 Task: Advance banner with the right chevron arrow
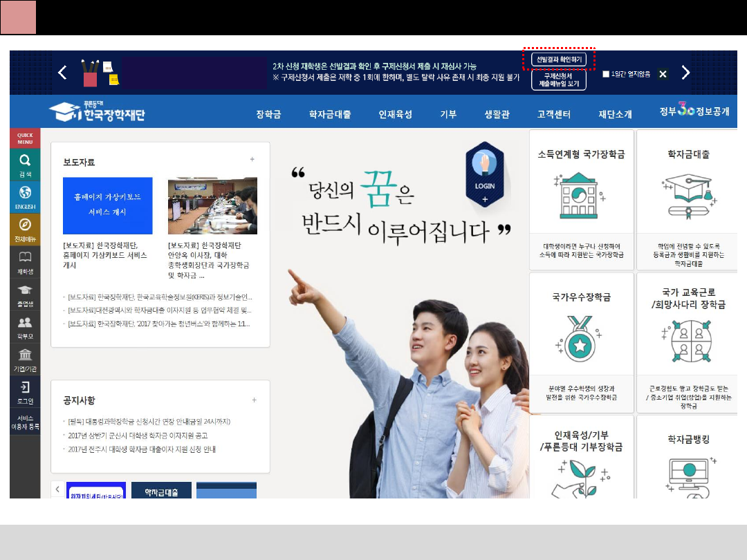(685, 72)
